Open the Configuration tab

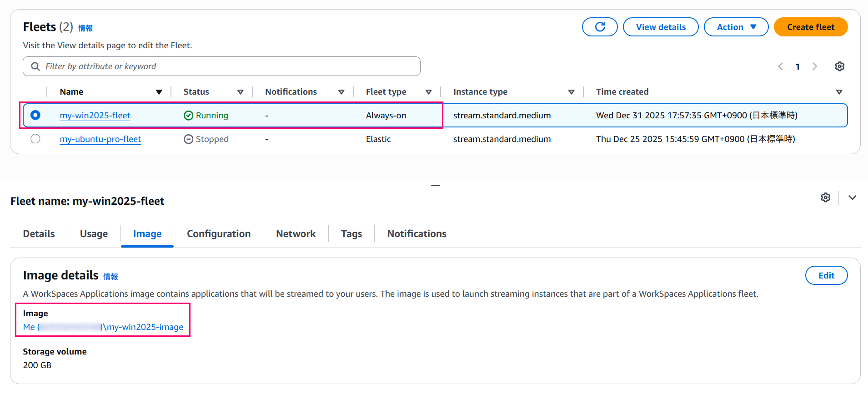pos(219,234)
